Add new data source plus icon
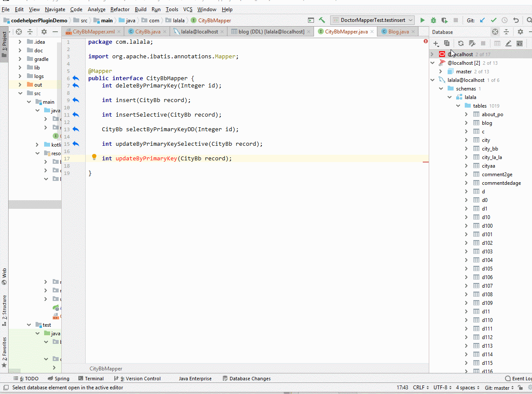Image resolution: width=532 pixels, height=394 pixels. point(436,43)
